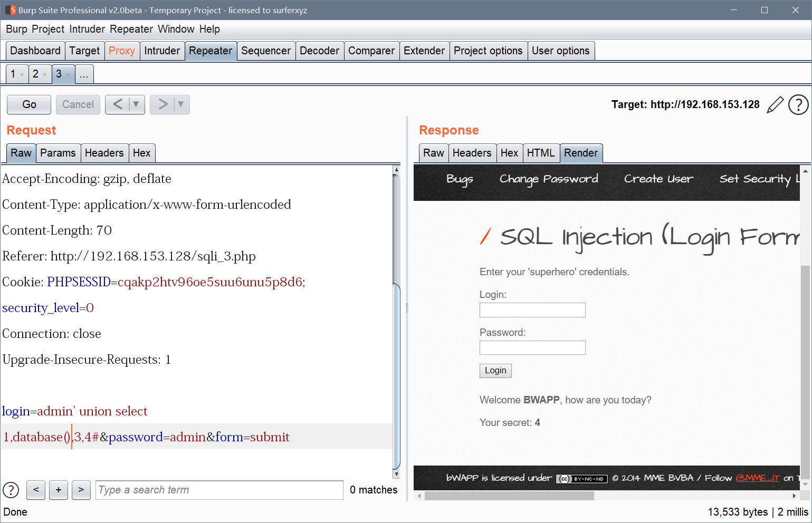Switch to the response Headers tab
This screenshot has width=812, height=523.
[x=472, y=153]
